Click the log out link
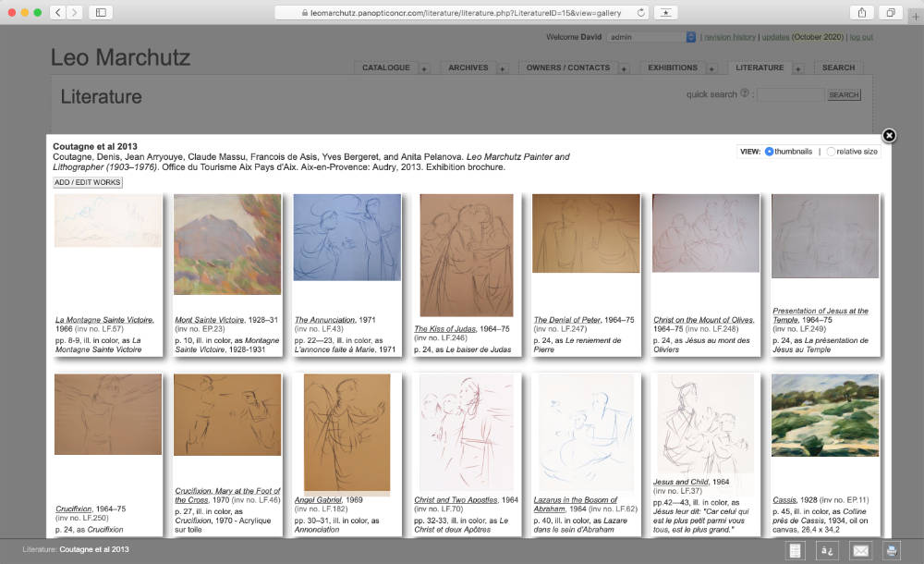Screen dimensions: 924x564 pos(861,37)
